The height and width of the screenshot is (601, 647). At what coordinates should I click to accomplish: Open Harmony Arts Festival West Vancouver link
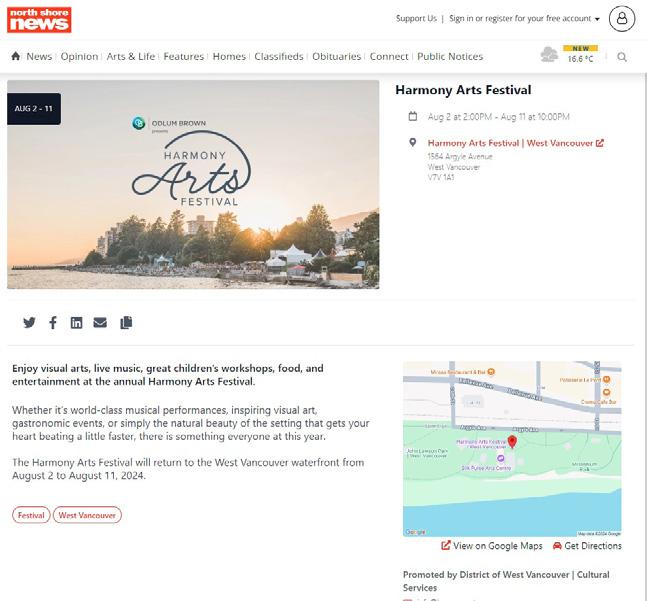(x=515, y=143)
